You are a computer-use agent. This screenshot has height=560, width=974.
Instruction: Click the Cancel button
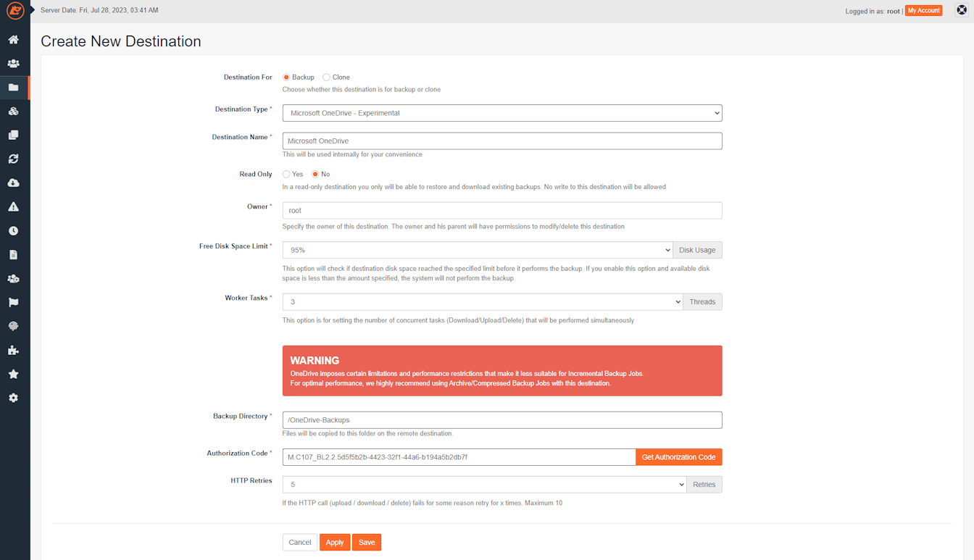coord(300,543)
